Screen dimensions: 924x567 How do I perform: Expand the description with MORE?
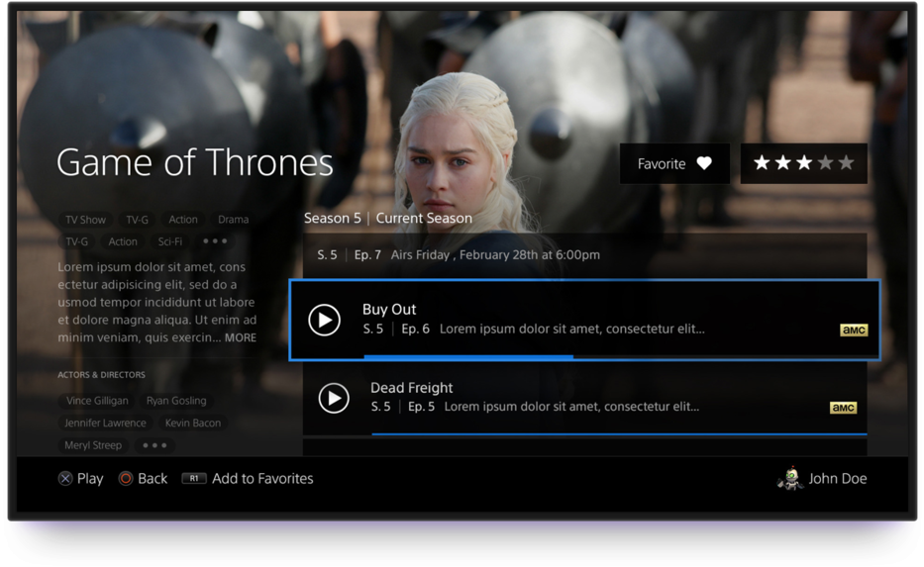point(241,338)
